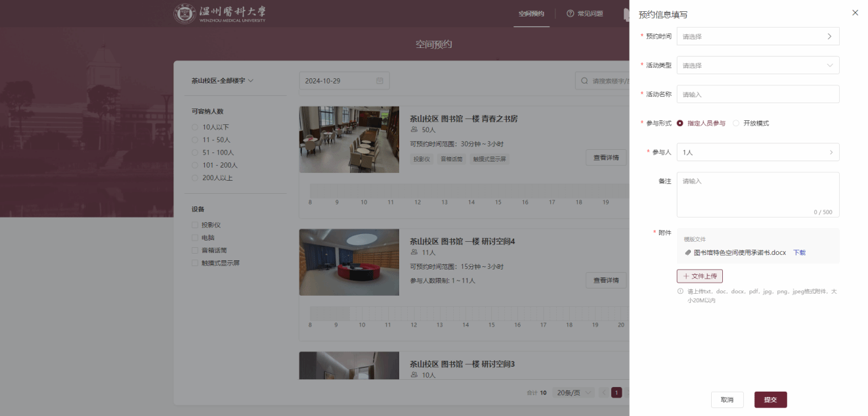Submit the form with 提交
The image size is (868, 416).
pos(770,400)
